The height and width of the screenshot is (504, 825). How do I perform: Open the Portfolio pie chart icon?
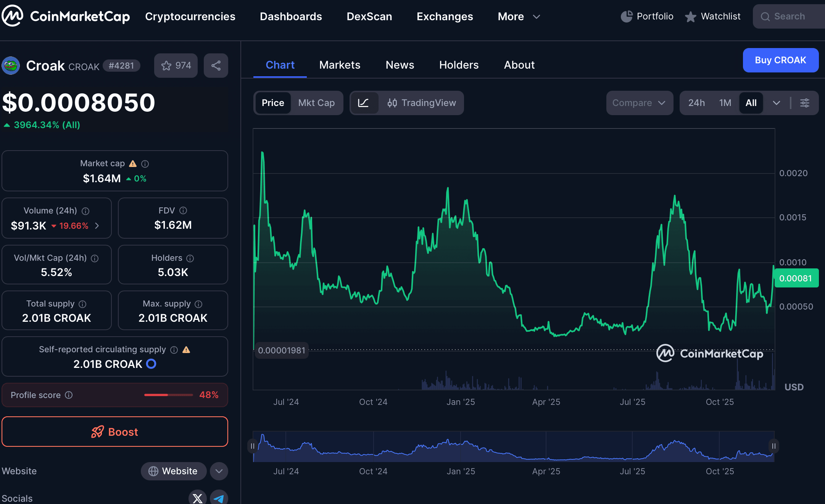point(626,16)
